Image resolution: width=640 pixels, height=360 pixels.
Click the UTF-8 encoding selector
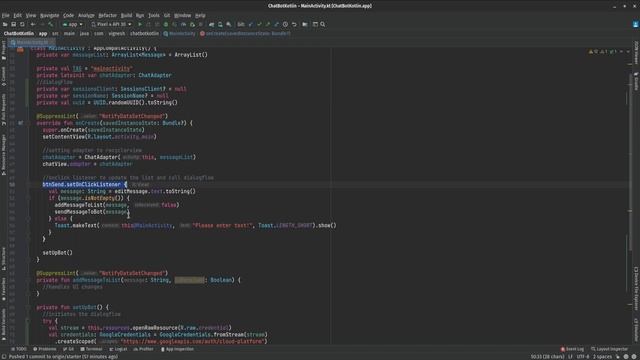[583, 357]
